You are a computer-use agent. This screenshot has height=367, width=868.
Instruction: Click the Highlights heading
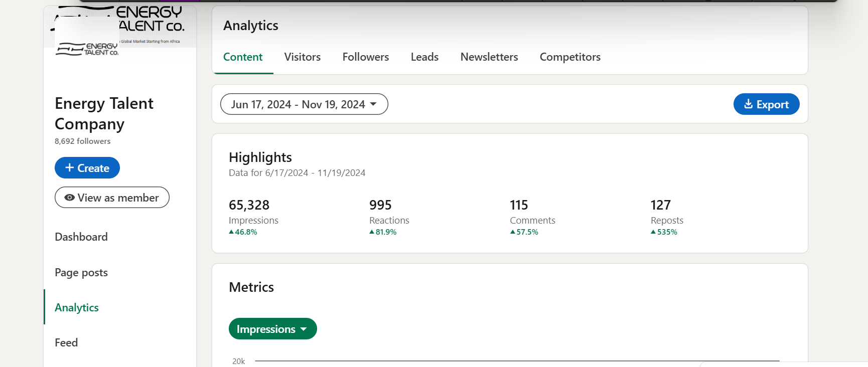[x=260, y=157]
